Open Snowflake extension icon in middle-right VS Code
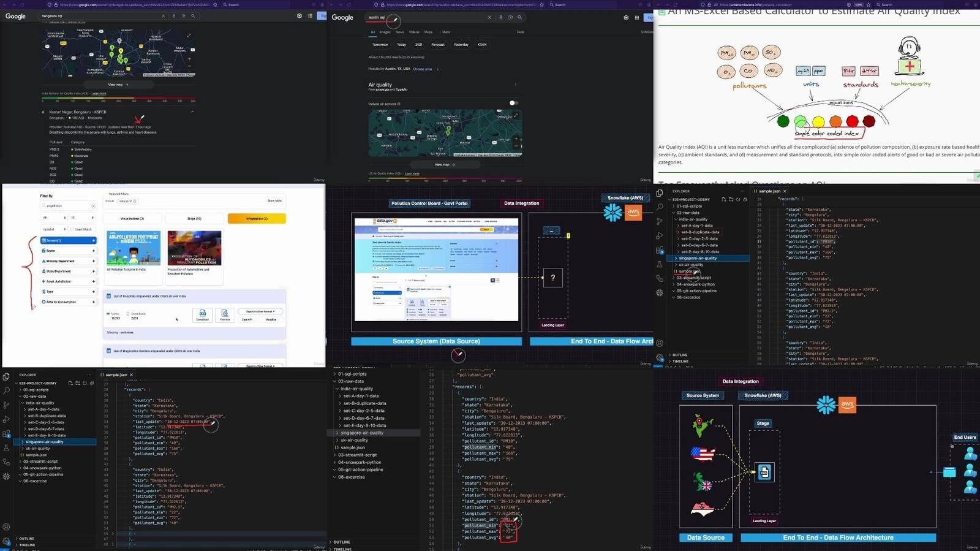The width and height of the screenshot is (980, 551). [659, 292]
